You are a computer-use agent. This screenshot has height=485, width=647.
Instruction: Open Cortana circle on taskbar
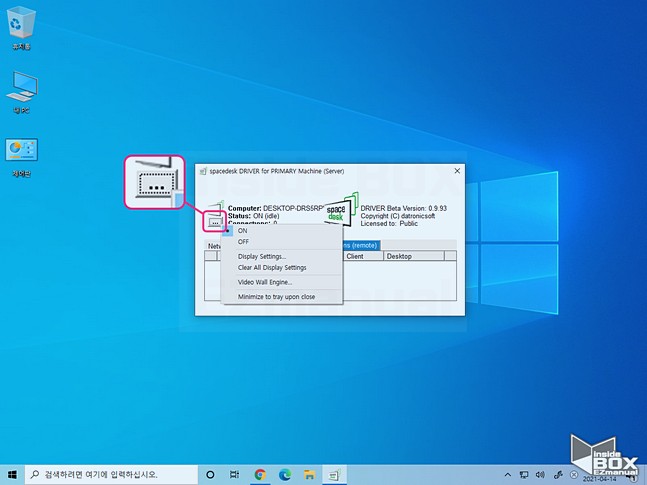[x=210, y=475]
